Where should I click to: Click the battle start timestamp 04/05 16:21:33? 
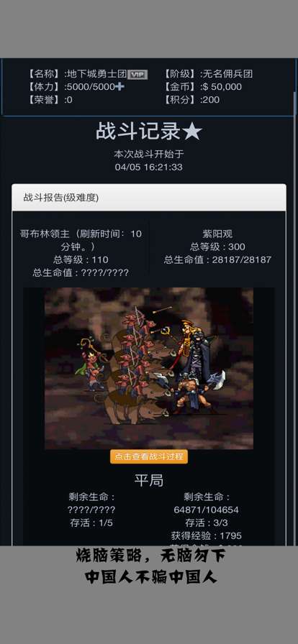149,167
